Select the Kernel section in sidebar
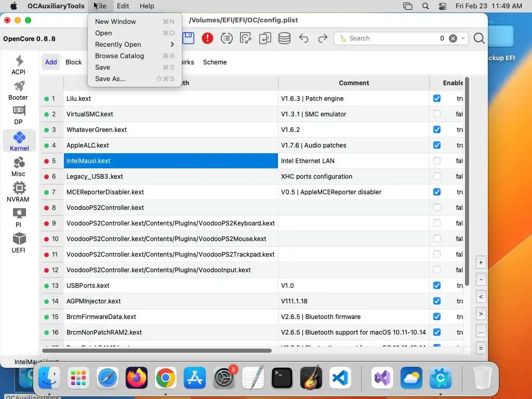This screenshot has height=399, width=532. (19, 141)
